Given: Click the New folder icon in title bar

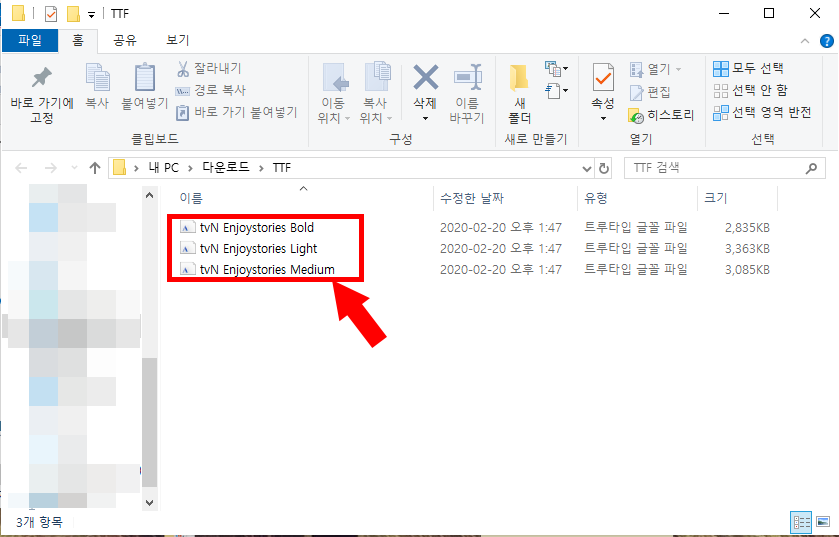Looking at the screenshot, I should (x=73, y=13).
